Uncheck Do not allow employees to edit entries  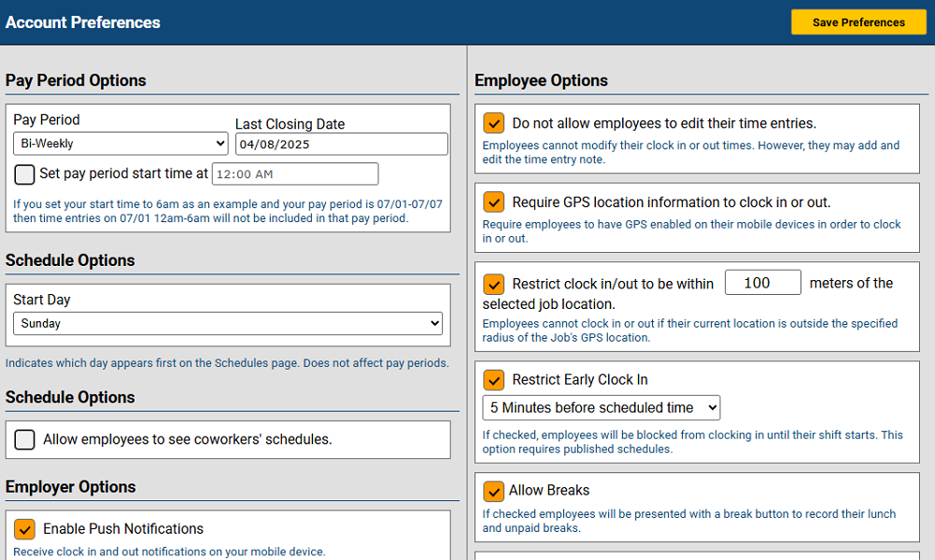point(494,123)
